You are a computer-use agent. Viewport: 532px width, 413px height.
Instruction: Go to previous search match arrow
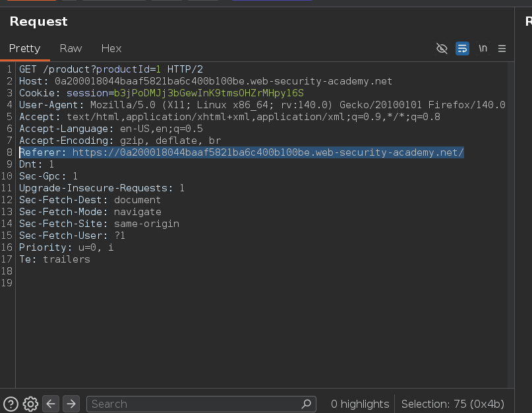[51, 404]
